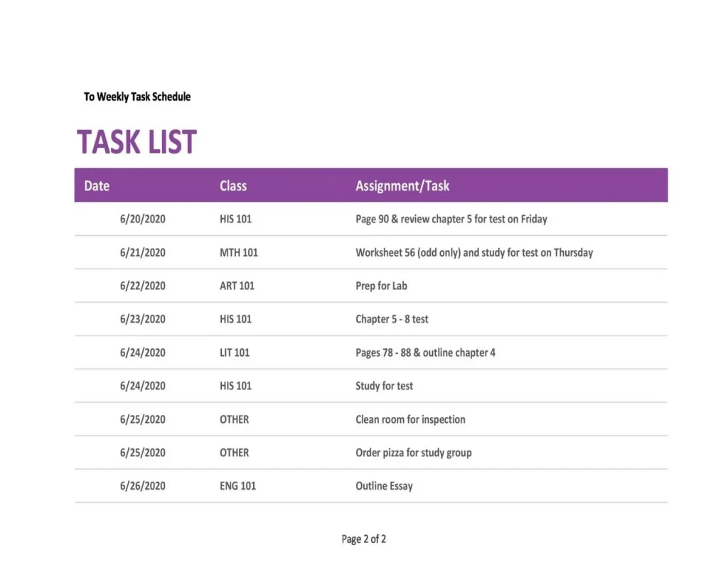The width and height of the screenshot is (728, 582).
Task: Select the LIT 101 class cell
Action: [x=235, y=352]
